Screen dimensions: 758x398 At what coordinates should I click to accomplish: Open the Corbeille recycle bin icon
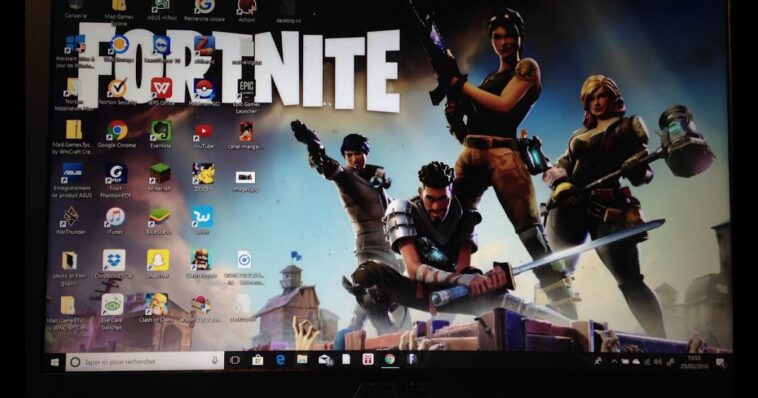(76, 10)
